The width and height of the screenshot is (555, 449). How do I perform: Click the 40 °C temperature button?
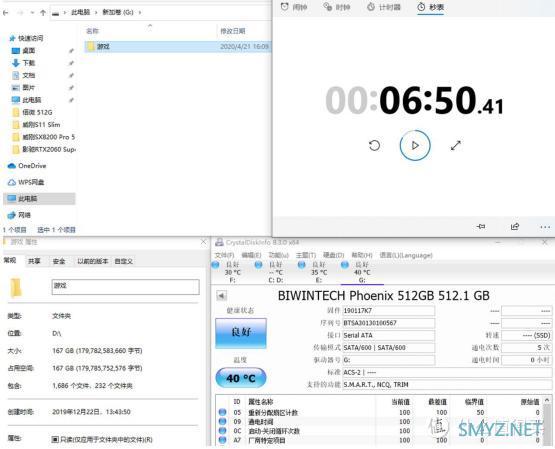point(241,378)
